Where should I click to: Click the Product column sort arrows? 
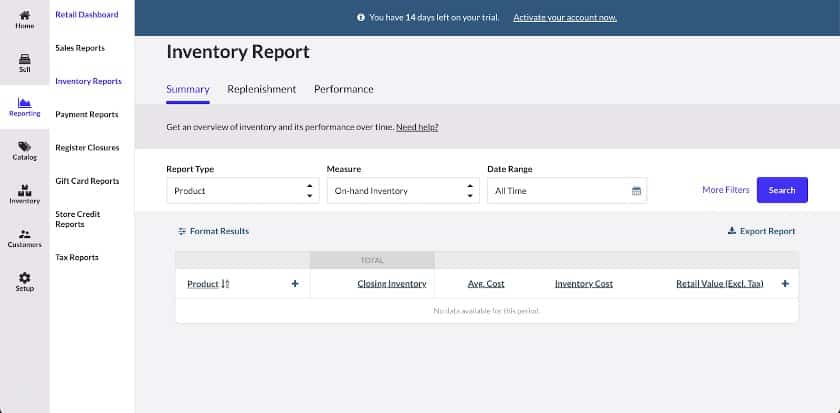tap(225, 284)
